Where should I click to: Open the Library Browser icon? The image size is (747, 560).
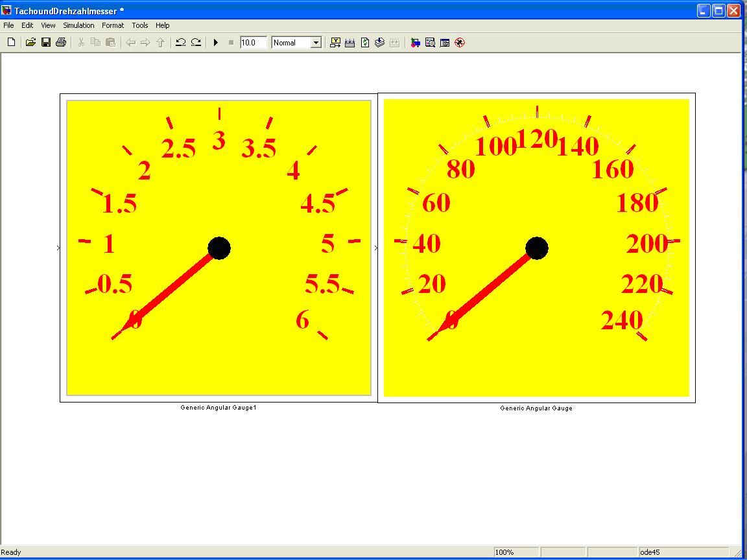click(x=415, y=43)
